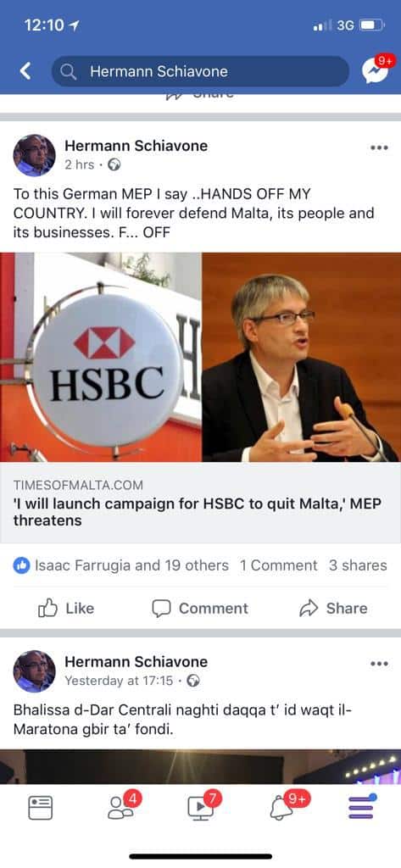Tap search field containing Hermann Schiavone
The width and height of the screenshot is (401, 868).
(x=200, y=71)
